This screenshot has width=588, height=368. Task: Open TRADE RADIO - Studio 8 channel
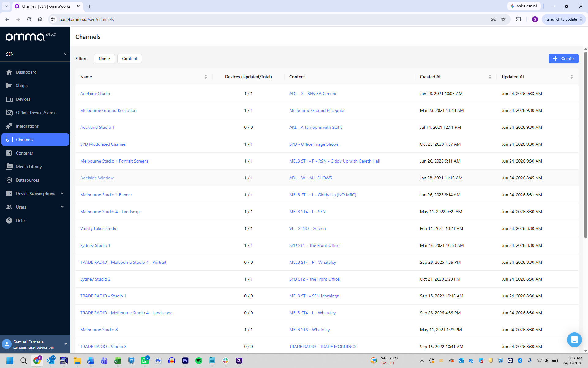[103, 347]
